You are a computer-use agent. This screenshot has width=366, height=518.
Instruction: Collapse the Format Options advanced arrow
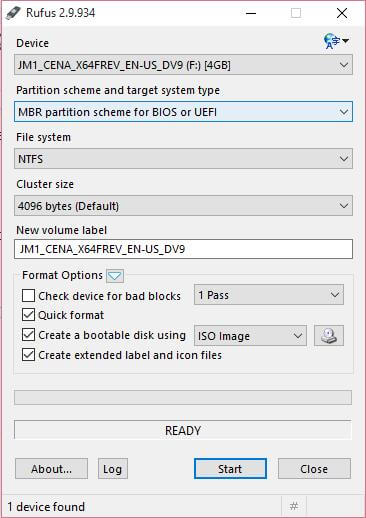(115, 276)
